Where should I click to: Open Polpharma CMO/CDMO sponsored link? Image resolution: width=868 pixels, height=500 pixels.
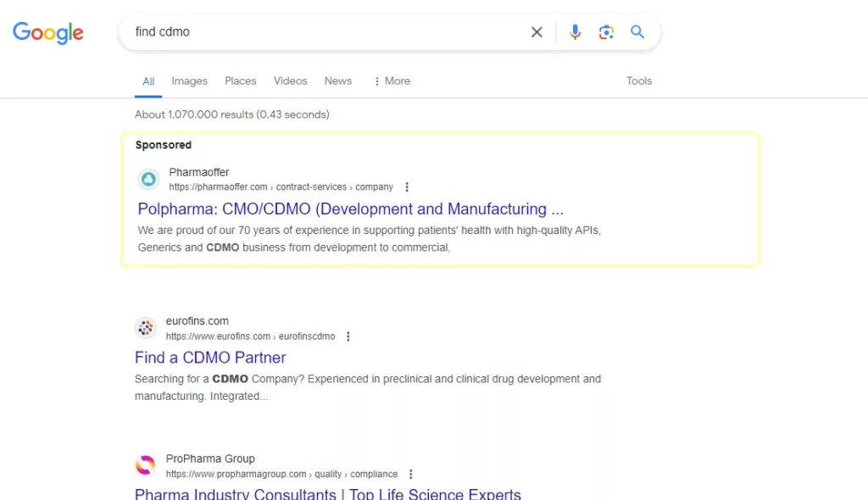(350, 208)
